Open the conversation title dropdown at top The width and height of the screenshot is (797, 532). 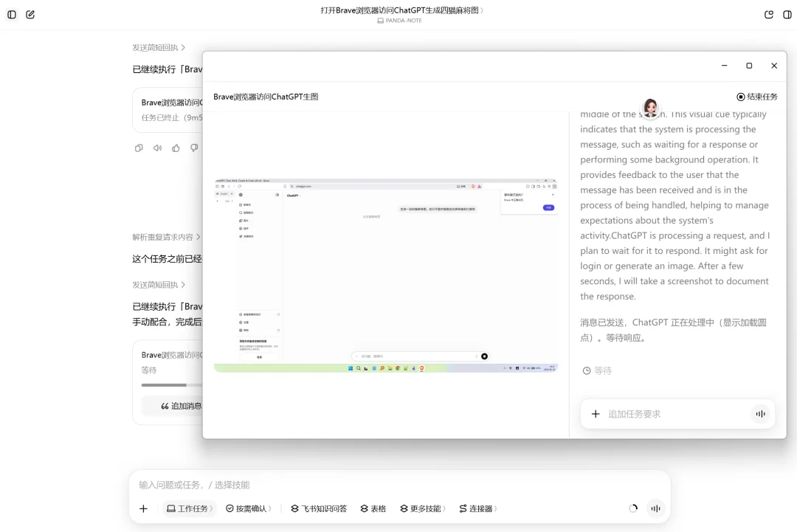tap(402, 10)
